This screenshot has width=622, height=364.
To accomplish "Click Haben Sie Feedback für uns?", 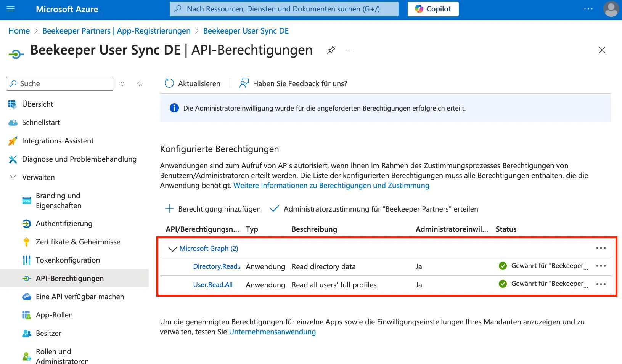I will [293, 83].
